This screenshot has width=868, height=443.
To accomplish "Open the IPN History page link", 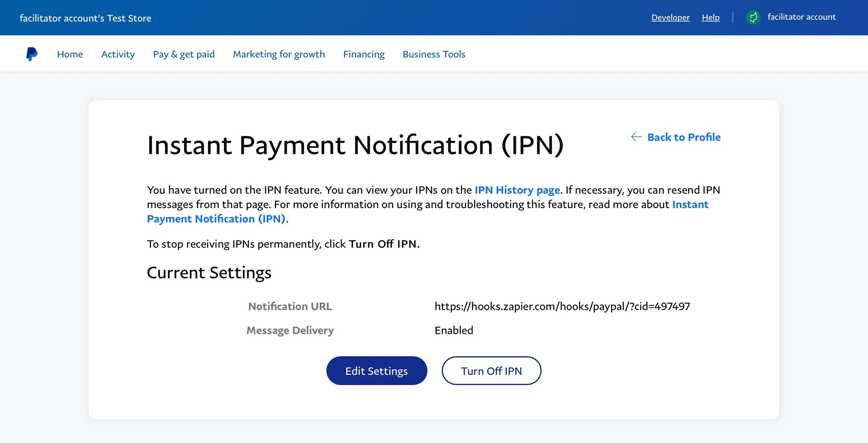I will coord(517,190).
